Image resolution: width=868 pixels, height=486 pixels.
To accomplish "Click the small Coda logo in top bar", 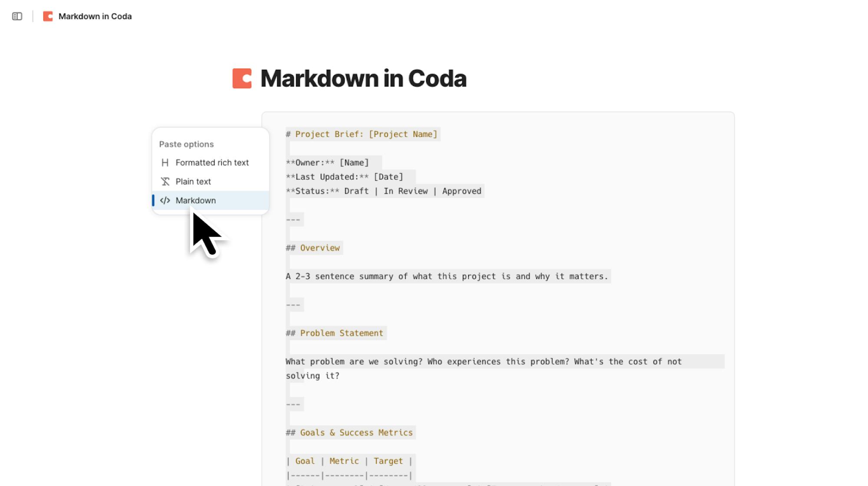I will [48, 17].
